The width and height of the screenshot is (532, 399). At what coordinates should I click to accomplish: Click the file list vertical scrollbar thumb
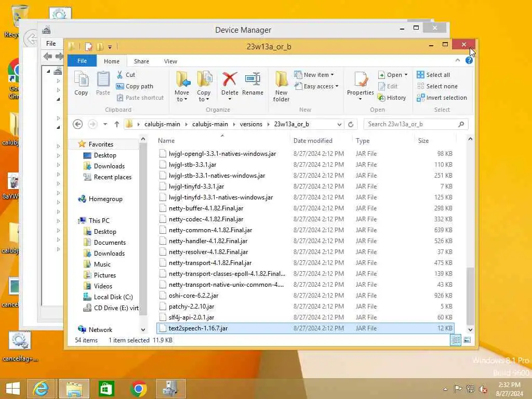click(x=470, y=296)
